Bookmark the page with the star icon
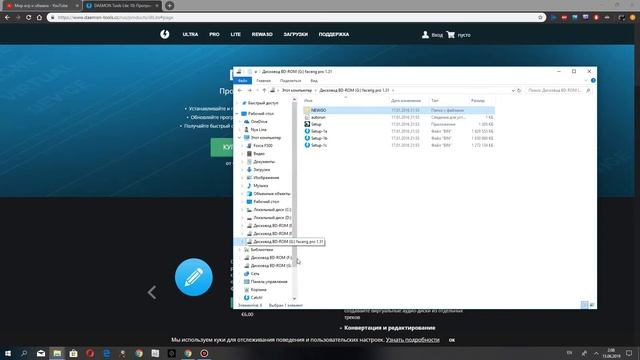The image size is (640, 360). pos(540,18)
